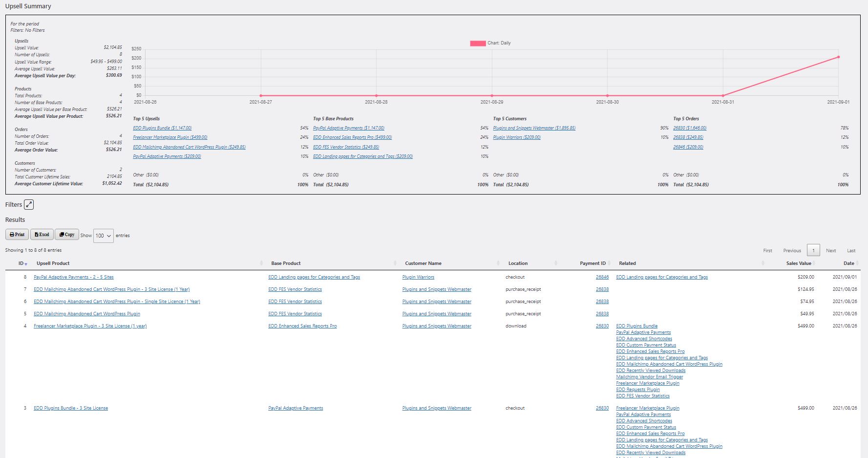The image size is (868, 458).
Task: Sort table by Customer Name column
Action: [x=423, y=263]
